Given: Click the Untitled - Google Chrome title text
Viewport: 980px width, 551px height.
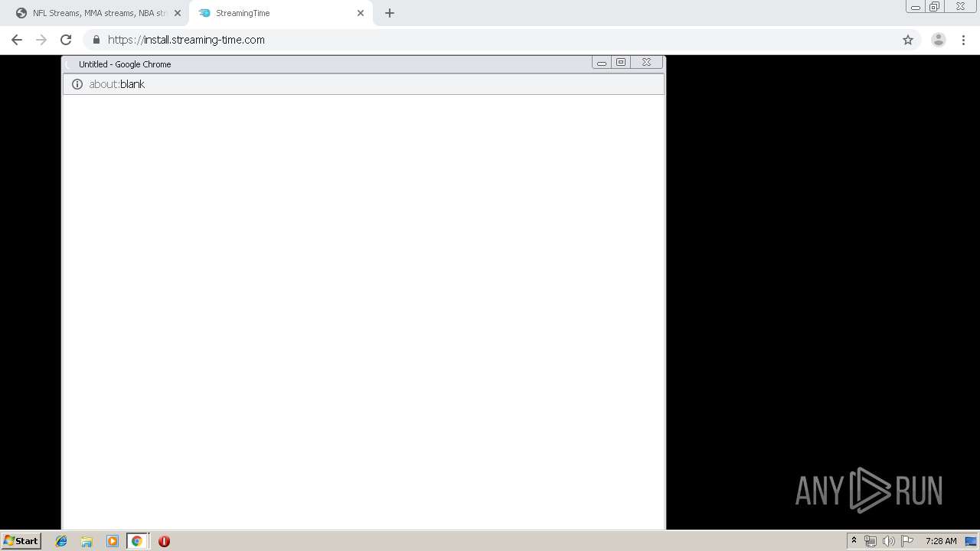Looking at the screenshot, I should (x=125, y=64).
